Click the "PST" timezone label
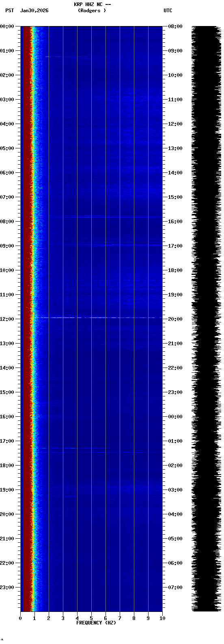The height and width of the screenshot is (644, 224). click(x=9, y=11)
